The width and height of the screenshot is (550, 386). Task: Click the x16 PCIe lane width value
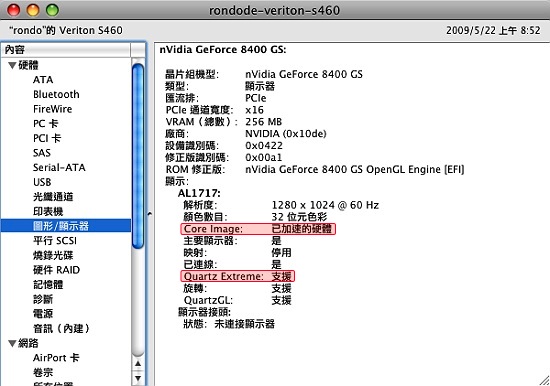[x=254, y=110]
